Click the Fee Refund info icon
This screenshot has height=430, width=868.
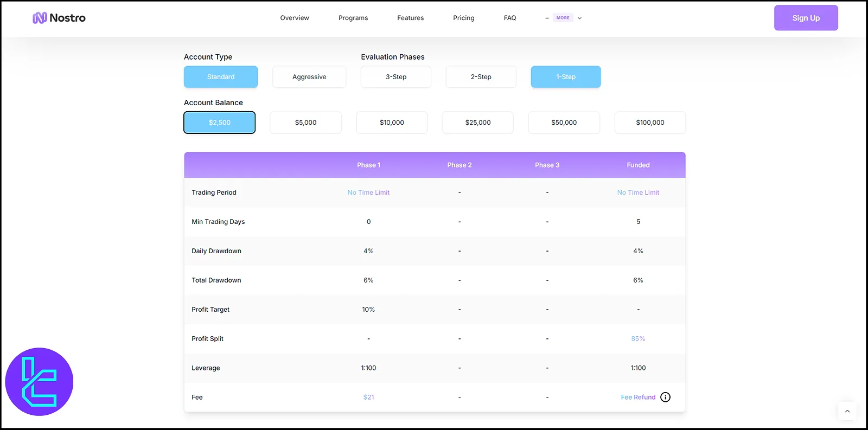(665, 397)
